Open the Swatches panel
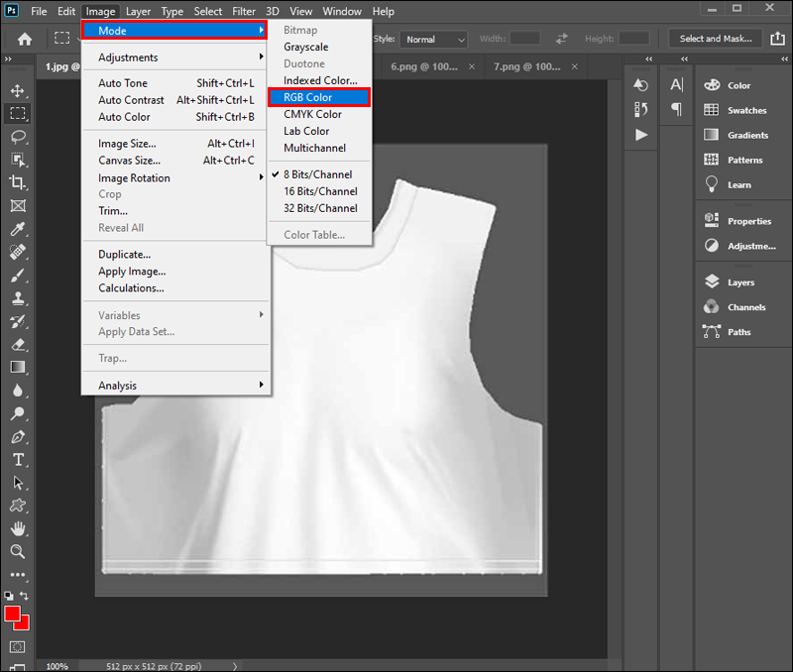The height and width of the screenshot is (672, 793). [x=745, y=110]
